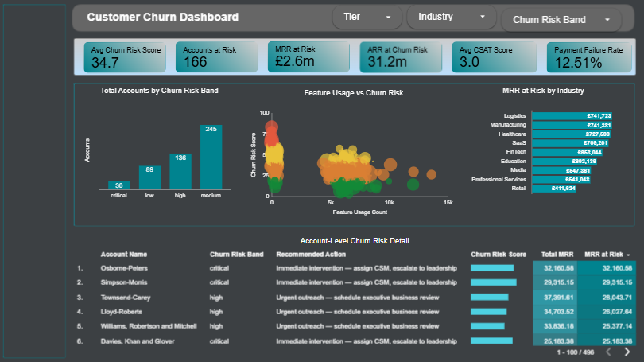Sort by Churn Risk Score column header

pos(499,255)
